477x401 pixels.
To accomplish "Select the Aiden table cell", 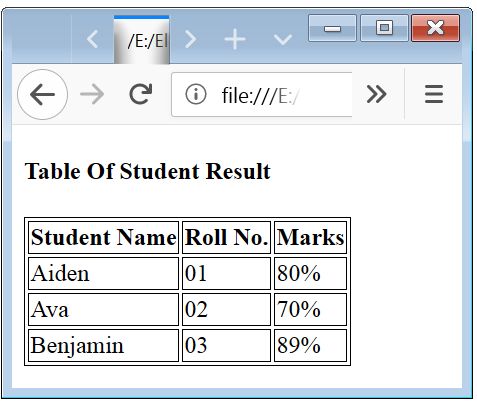I will pyautogui.click(x=104, y=273).
